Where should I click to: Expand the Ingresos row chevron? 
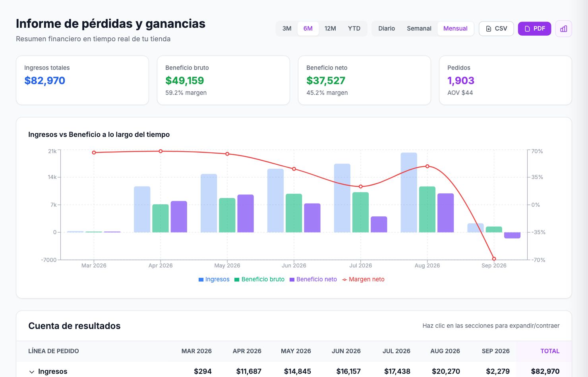point(32,372)
